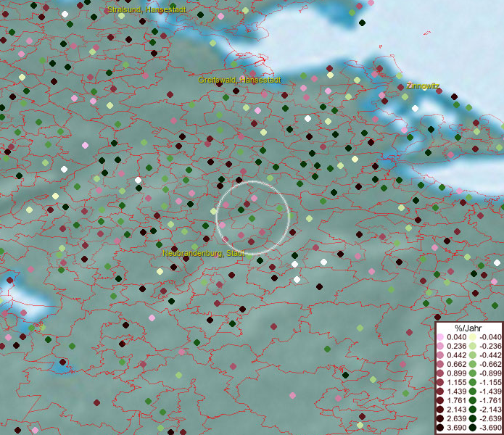Click the center of the white selection circle
Image resolution: width=504 pixels, height=435 pixels.
[x=253, y=217]
